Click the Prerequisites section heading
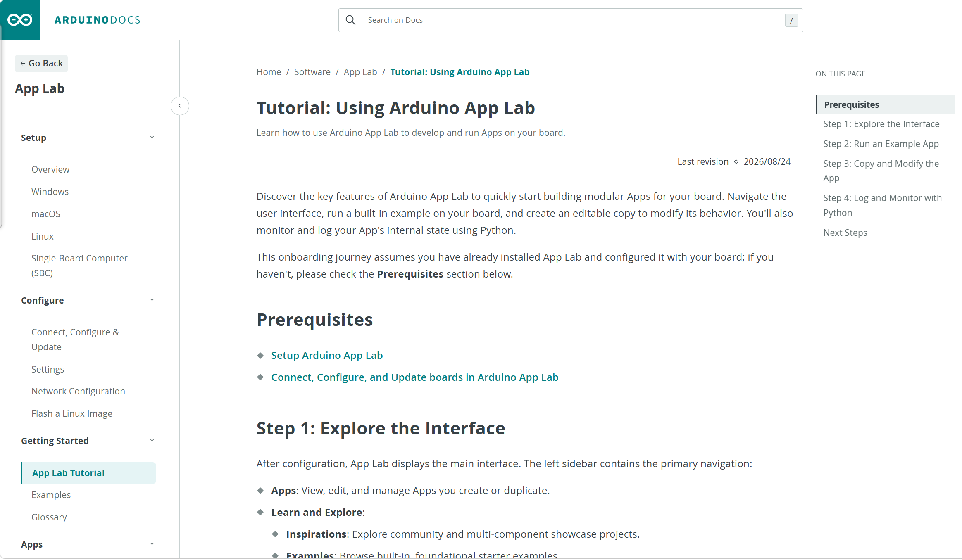The image size is (962, 560). point(315,320)
